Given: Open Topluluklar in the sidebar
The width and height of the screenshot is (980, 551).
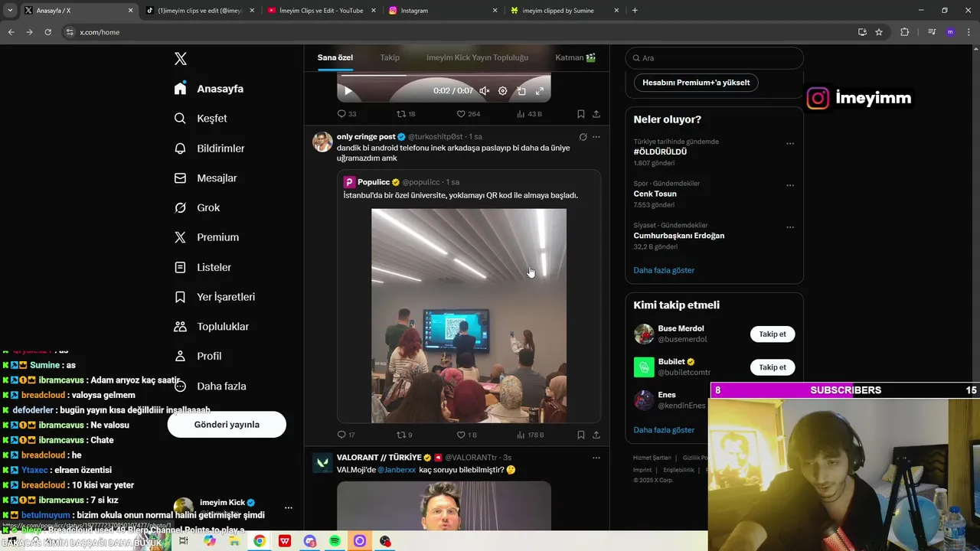Looking at the screenshot, I should point(211,327).
